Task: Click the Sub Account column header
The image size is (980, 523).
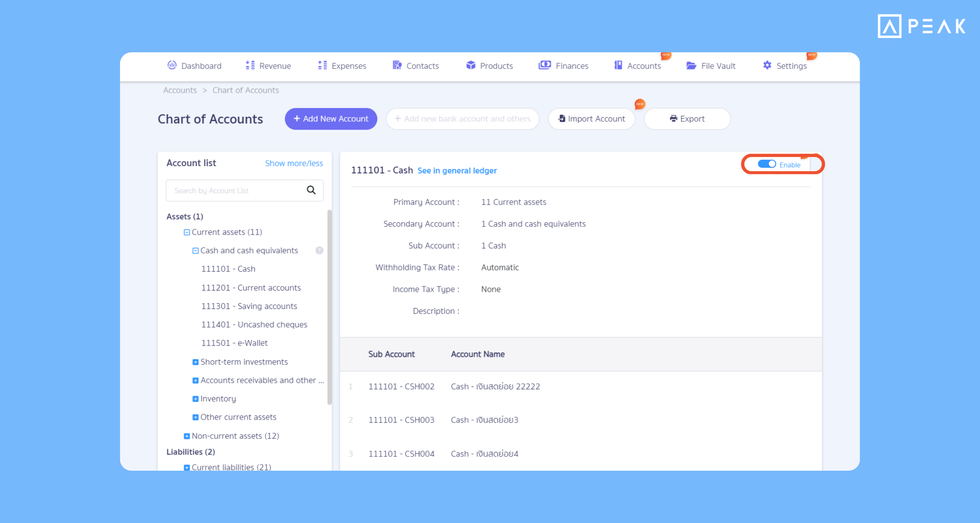Action: (391, 354)
